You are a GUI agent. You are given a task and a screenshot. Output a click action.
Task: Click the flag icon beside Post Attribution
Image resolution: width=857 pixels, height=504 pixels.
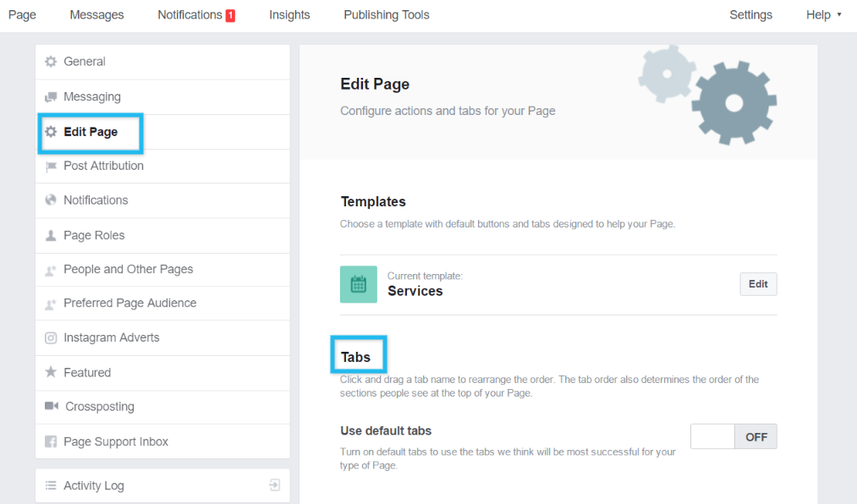[51, 167]
